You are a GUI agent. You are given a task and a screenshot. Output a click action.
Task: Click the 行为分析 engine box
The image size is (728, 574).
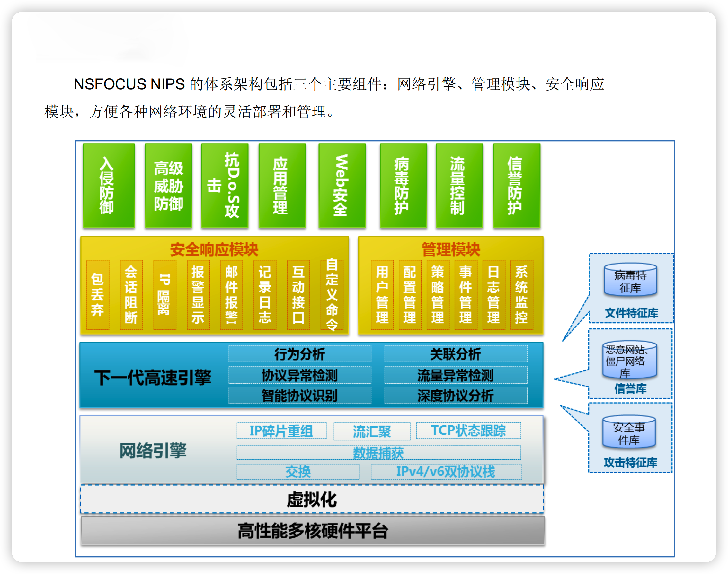point(300,354)
